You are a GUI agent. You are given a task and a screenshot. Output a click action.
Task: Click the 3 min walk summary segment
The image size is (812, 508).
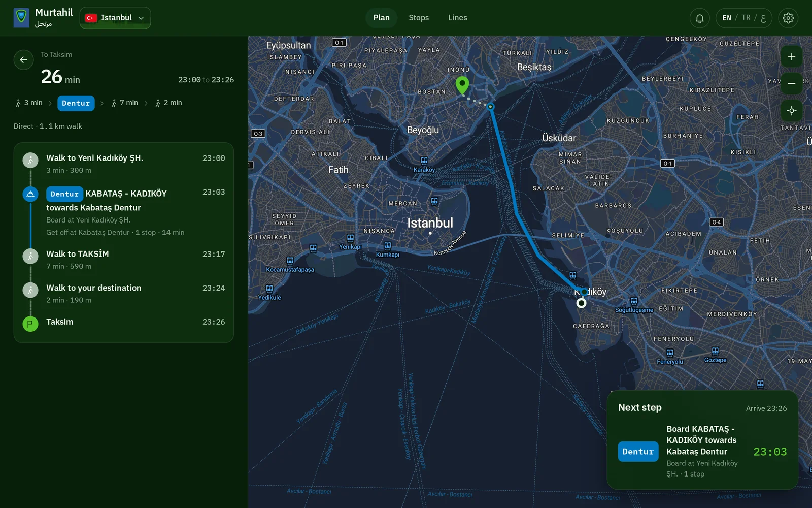point(29,103)
